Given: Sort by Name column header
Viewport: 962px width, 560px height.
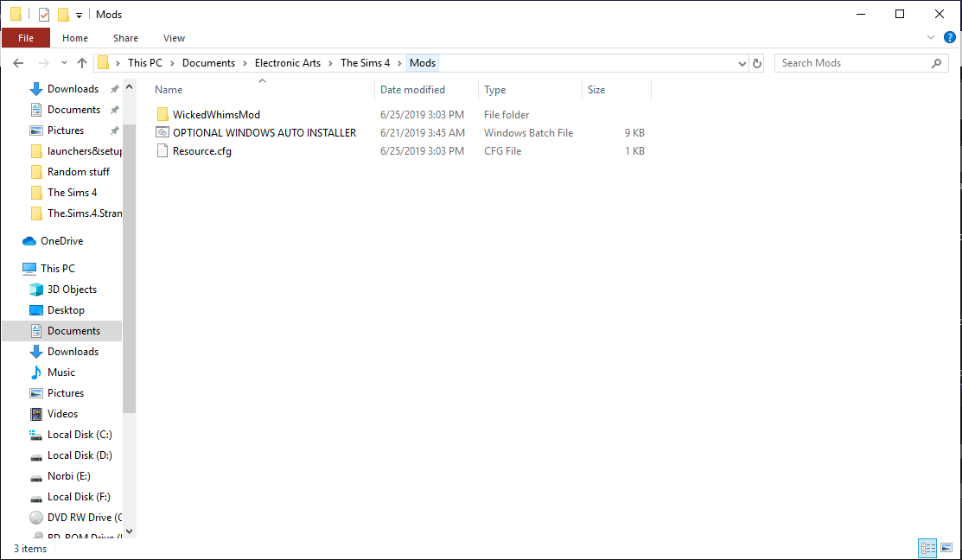Looking at the screenshot, I should [x=169, y=90].
